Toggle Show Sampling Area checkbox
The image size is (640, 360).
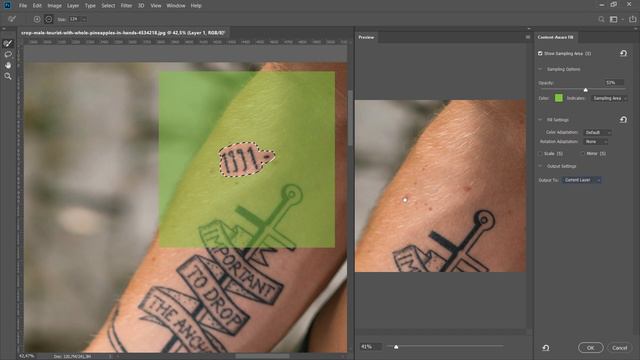pyautogui.click(x=540, y=53)
